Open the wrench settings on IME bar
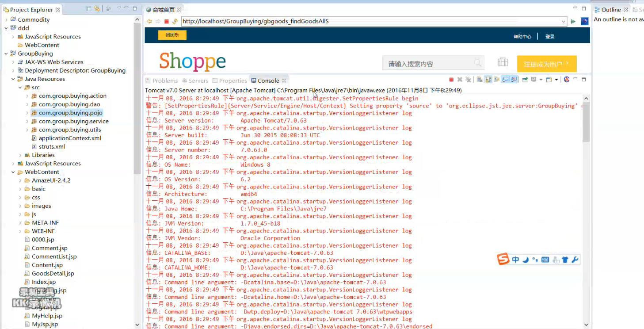Screen dimensions: 644x329 [x=575, y=260]
